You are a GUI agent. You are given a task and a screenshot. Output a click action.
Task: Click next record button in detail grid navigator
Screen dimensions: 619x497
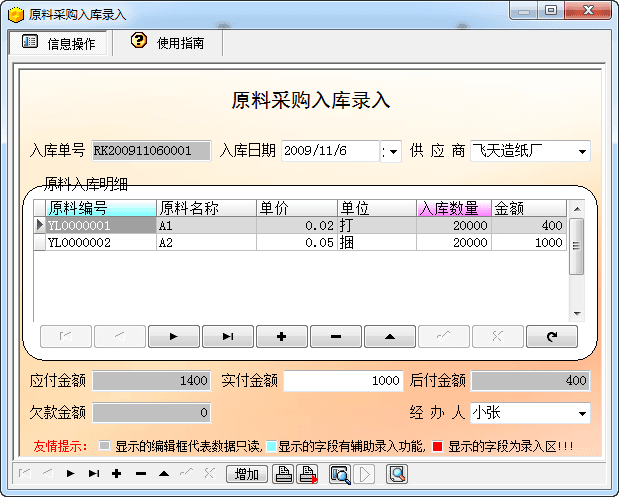coord(174,337)
